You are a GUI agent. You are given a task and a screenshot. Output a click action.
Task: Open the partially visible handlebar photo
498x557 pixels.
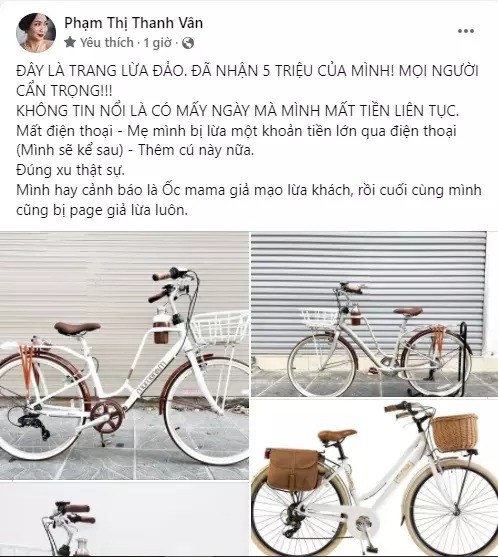click(124, 520)
